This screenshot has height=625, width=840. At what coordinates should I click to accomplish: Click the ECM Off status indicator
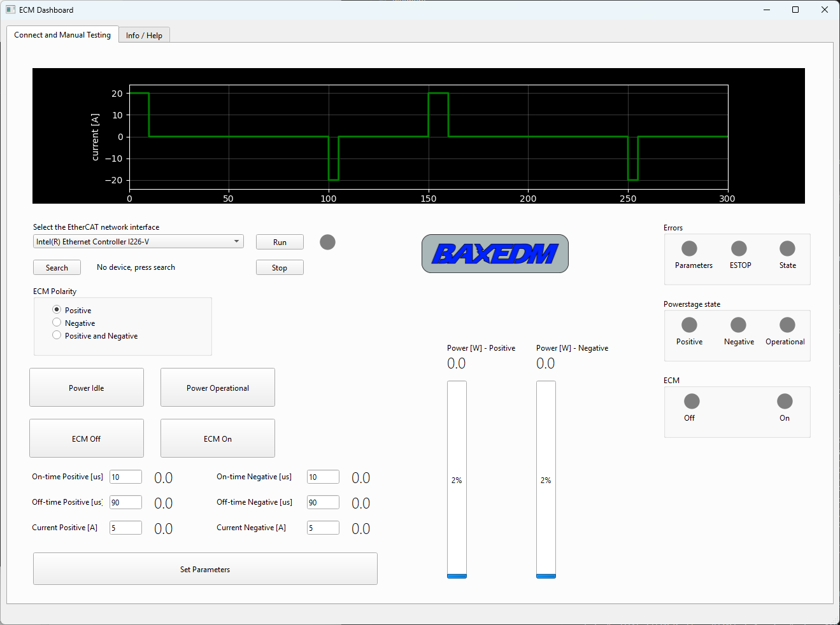point(692,401)
